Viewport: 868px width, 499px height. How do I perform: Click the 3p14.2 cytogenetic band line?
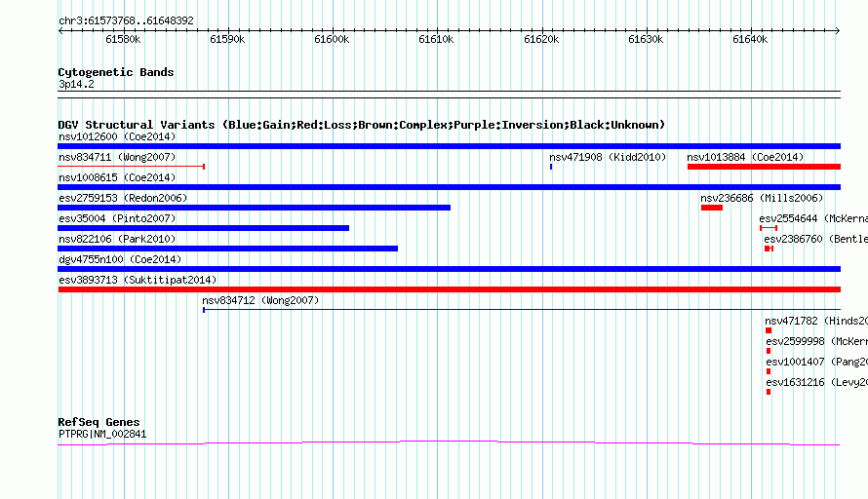point(449,95)
